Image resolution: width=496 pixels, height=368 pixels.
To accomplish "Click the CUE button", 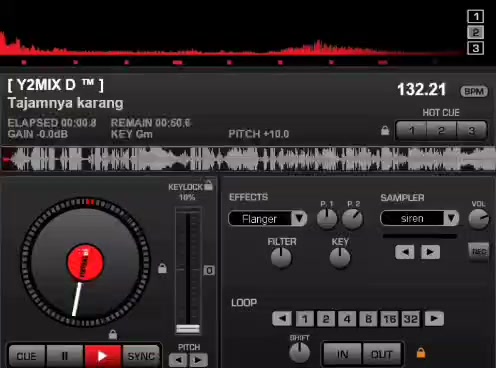I will (x=27, y=356).
